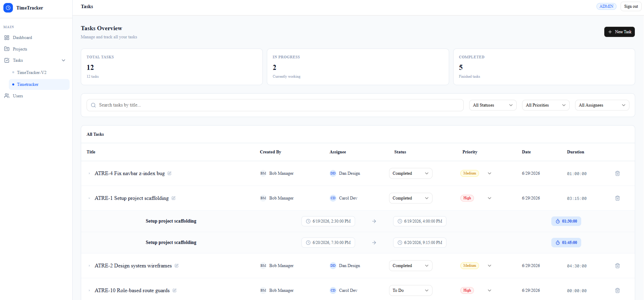
Task: Click Bob Manager avatar in ATRE-4 row
Action: [x=263, y=173]
